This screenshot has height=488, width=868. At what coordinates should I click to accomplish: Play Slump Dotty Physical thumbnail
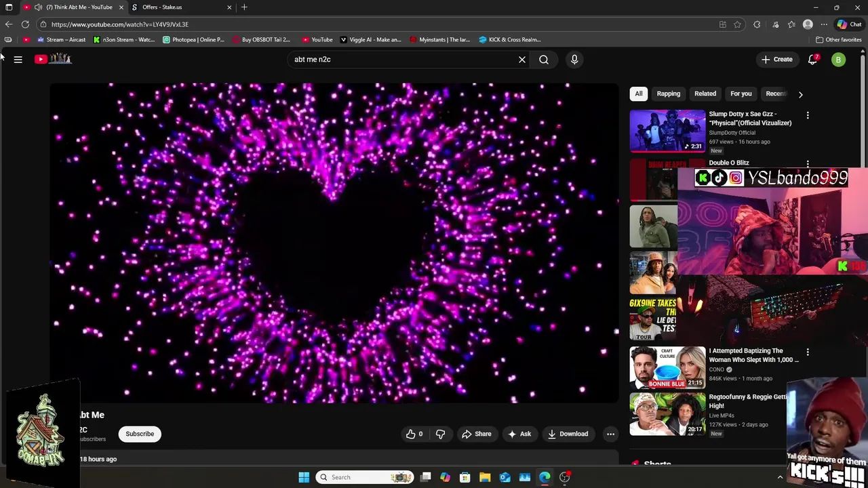667,131
